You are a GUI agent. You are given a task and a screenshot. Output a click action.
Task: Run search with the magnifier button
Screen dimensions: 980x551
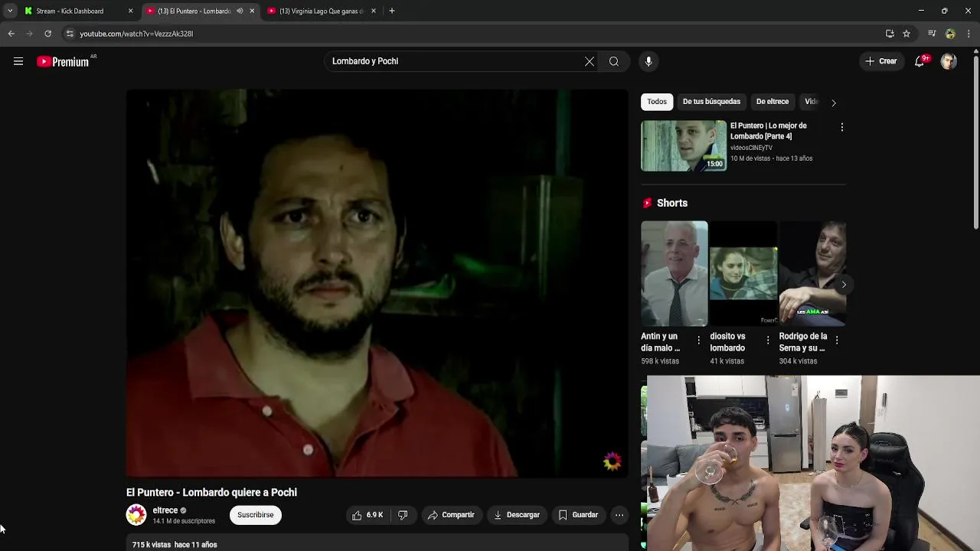pyautogui.click(x=614, y=61)
